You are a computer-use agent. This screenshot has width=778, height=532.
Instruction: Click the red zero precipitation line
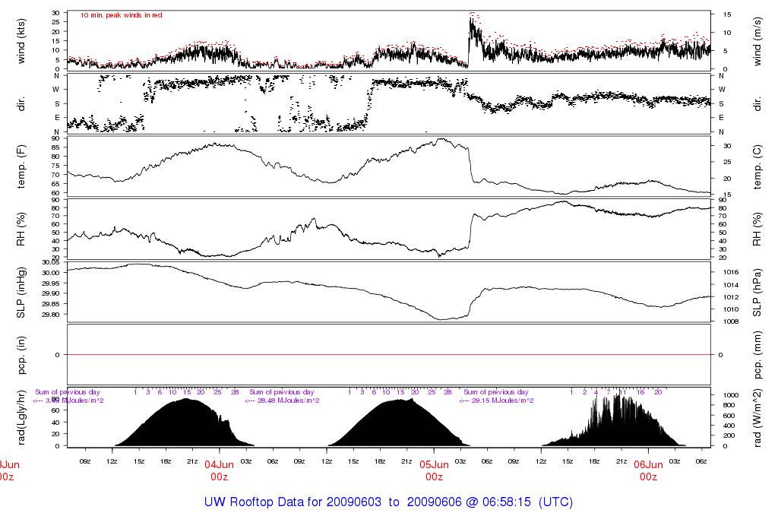click(389, 355)
